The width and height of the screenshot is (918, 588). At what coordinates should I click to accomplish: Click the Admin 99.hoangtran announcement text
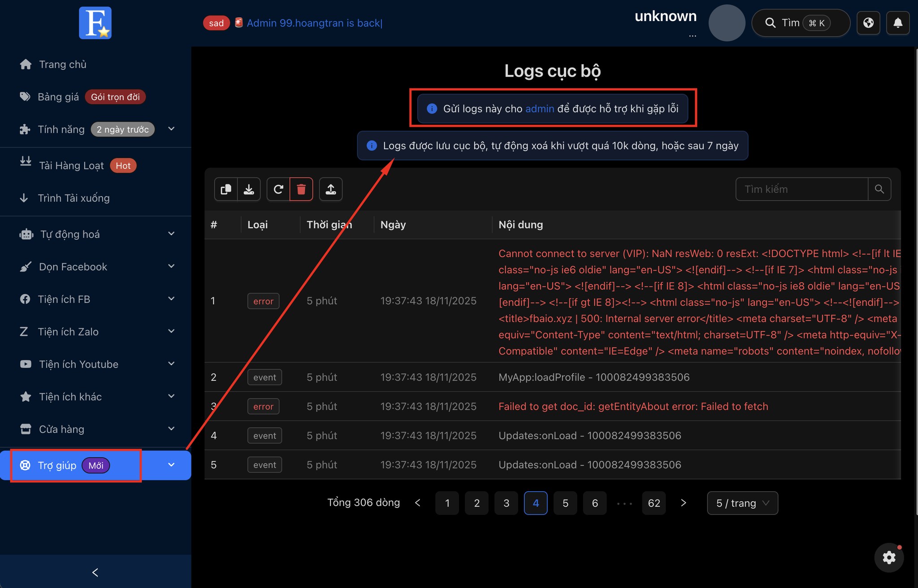pyautogui.click(x=315, y=23)
